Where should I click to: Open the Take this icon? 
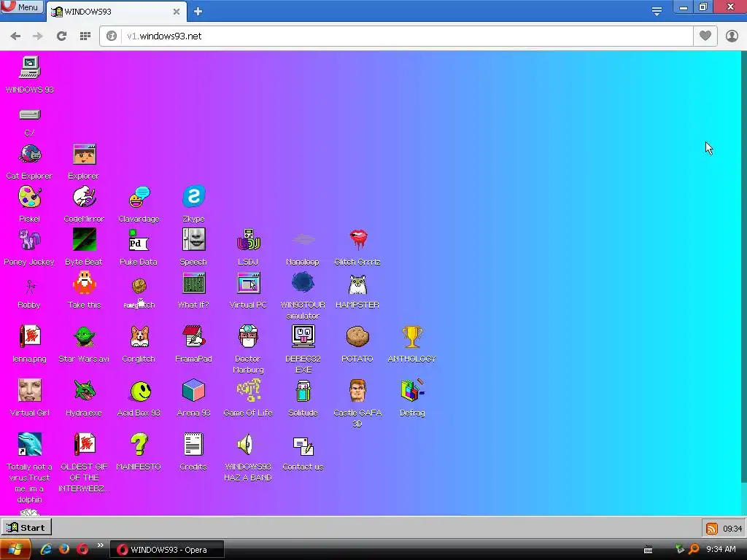(x=85, y=283)
